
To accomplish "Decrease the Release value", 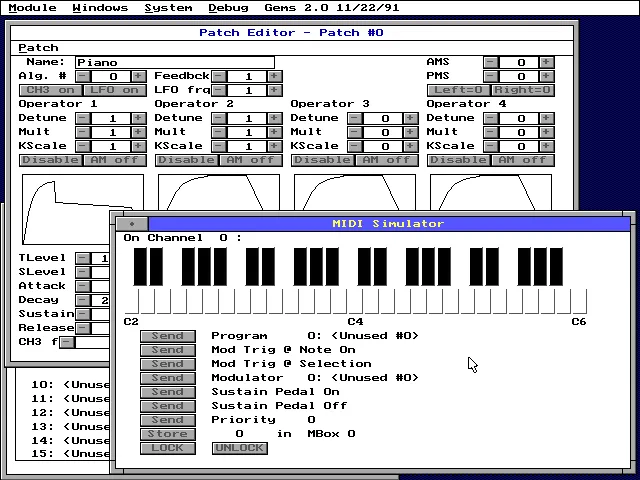I will (x=83, y=328).
